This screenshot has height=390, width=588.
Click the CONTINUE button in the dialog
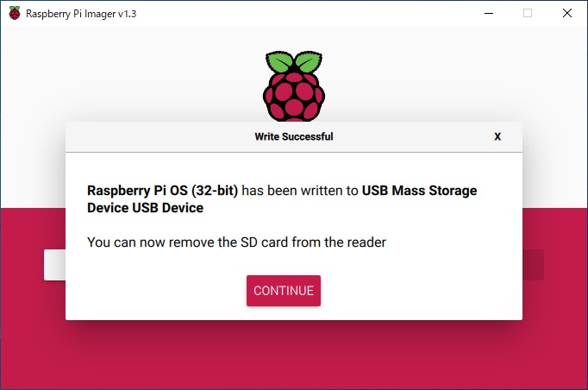pos(284,291)
